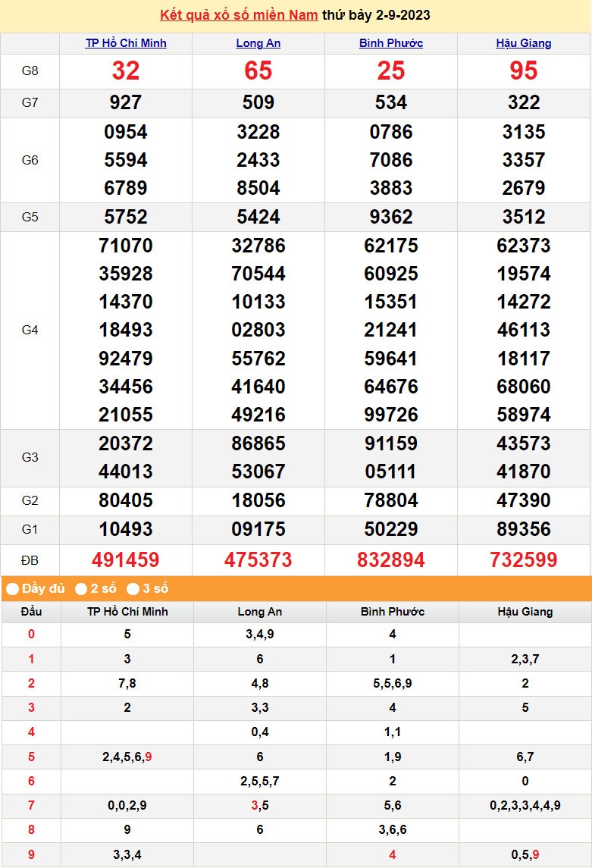
Task: Select Hậu Giang's special prize 732599
Action: (x=524, y=560)
